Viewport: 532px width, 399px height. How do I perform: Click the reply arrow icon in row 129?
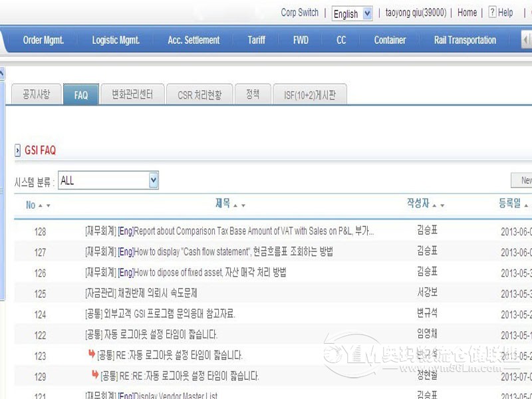point(95,374)
